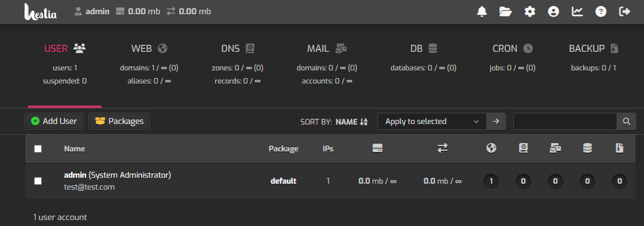
Task: Switch to the MAIL tab
Action: pos(327,64)
